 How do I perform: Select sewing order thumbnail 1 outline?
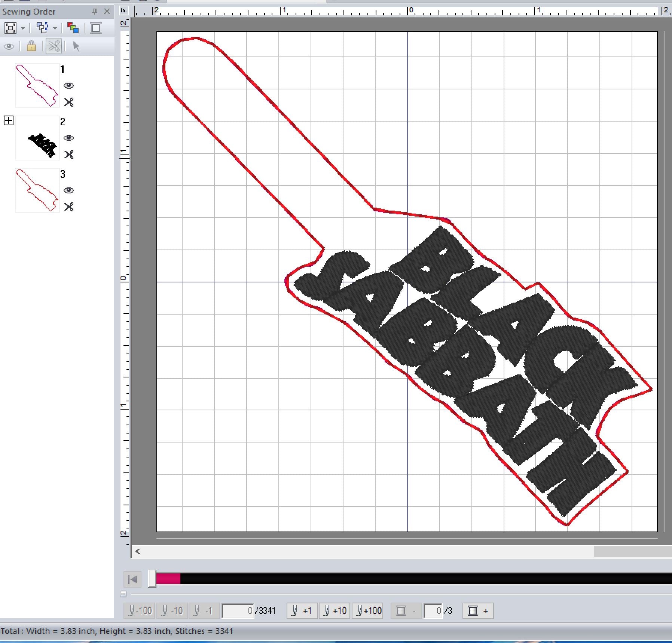(x=37, y=86)
